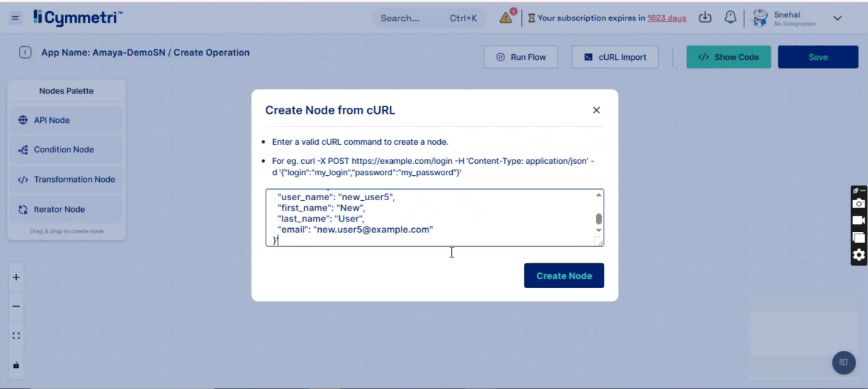
Task: Click the download icon in header
Action: (x=705, y=18)
